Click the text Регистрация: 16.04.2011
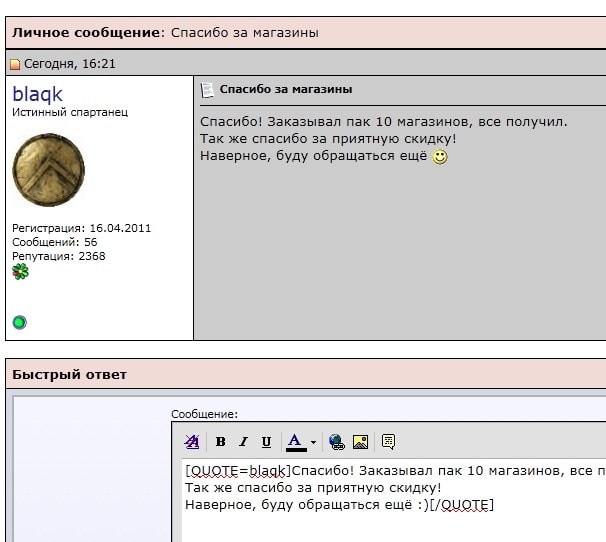Viewport: 606px width, 542px height. click(x=82, y=228)
